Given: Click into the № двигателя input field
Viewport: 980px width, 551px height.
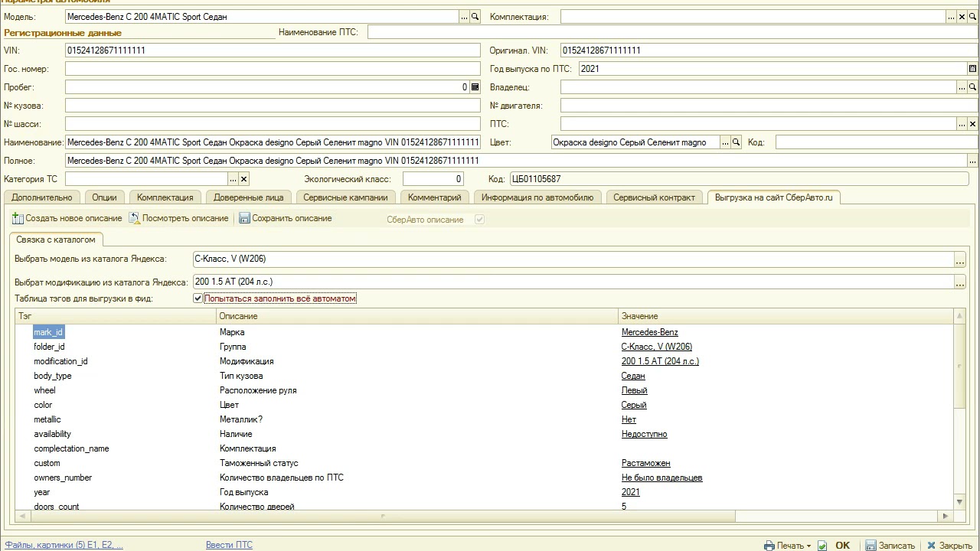Looking at the screenshot, I should point(769,106).
